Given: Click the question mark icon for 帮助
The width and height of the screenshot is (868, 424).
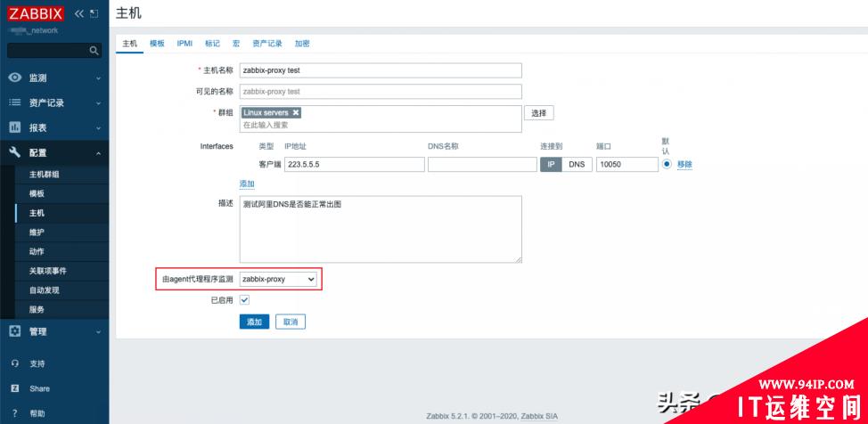Looking at the screenshot, I should tap(15, 413).
